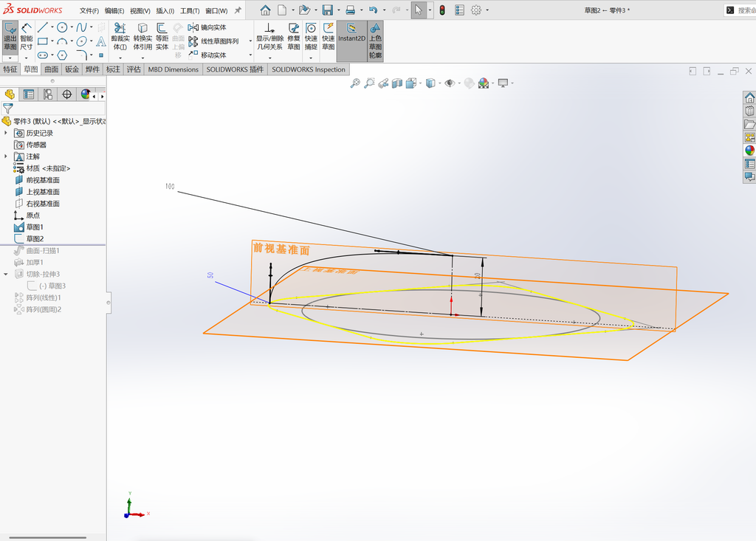This screenshot has width=756, height=541.
Task: Open dropdown arrow beside Options gear
Action: click(x=487, y=10)
